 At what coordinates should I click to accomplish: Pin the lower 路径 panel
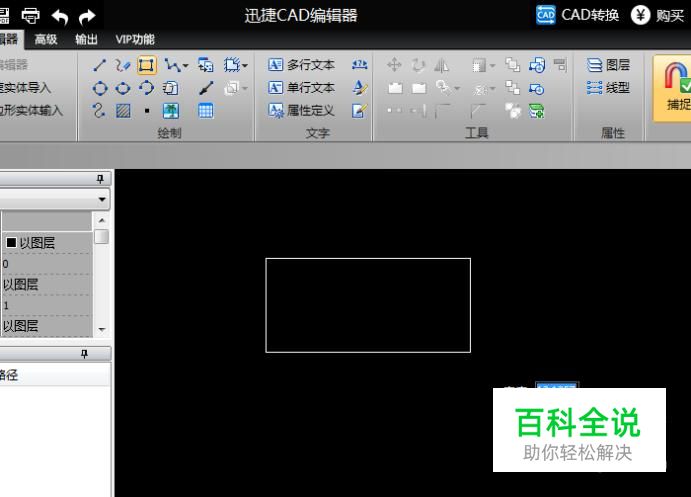[x=84, y=354]
